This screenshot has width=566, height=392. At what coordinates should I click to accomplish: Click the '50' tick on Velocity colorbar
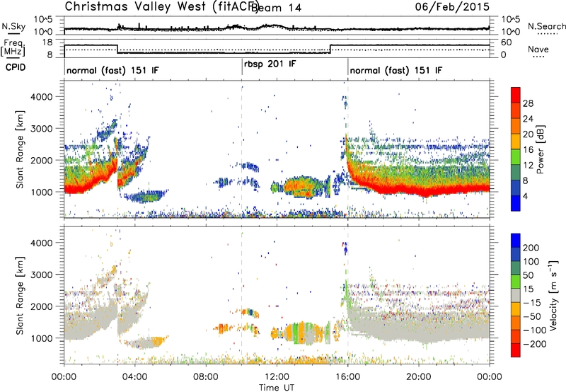pos(529,275)
